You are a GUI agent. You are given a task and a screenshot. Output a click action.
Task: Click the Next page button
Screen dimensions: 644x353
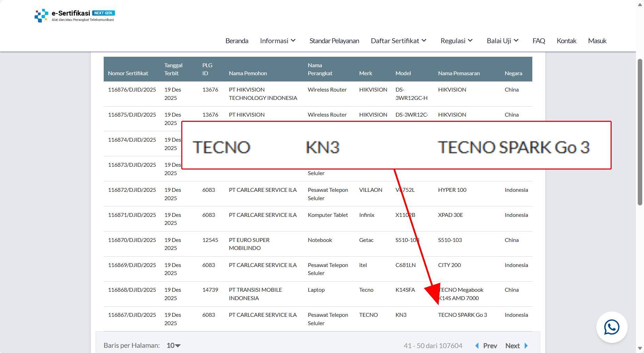click(512, 346)
